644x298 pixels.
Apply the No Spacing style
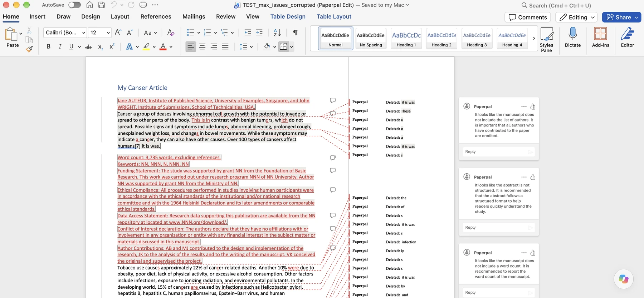(x=371, y=38)
